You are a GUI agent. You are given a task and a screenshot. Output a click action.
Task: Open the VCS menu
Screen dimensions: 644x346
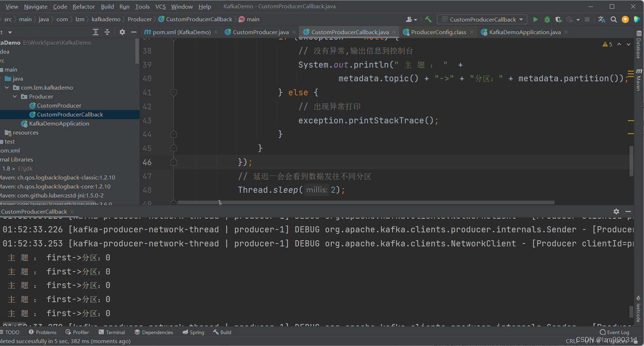coord(160,6)
